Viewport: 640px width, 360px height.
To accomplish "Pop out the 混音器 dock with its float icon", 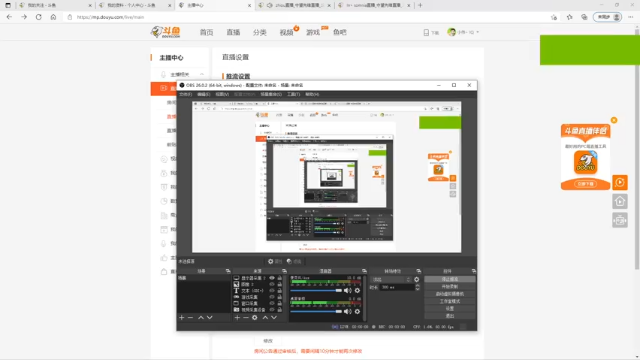I will click(364, 271).
